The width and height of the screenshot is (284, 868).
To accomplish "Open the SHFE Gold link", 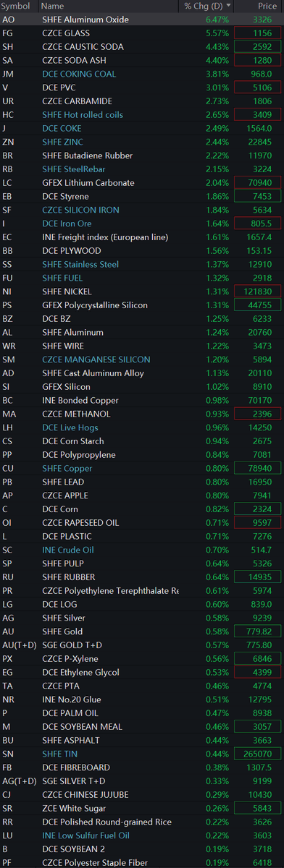I will click(62, 631).
